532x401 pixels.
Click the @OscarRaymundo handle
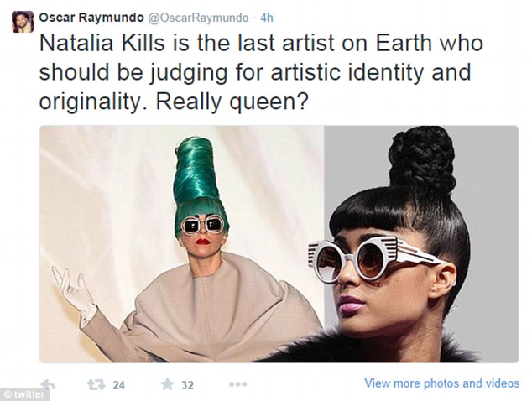coord(198,18)
